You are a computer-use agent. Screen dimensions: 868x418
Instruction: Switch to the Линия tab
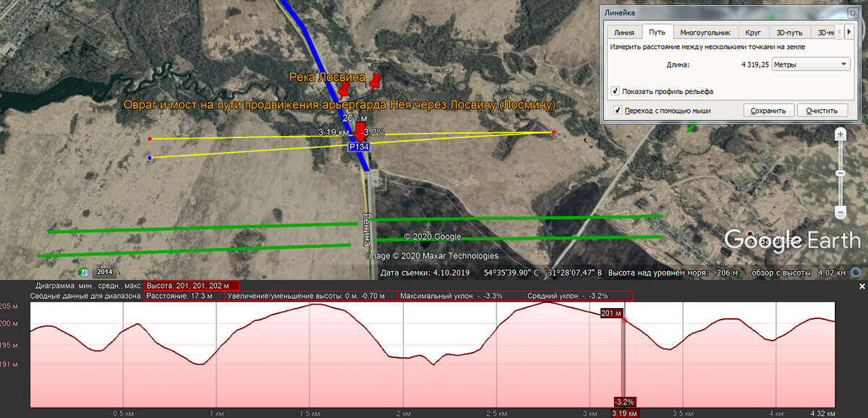pos(624,33)
